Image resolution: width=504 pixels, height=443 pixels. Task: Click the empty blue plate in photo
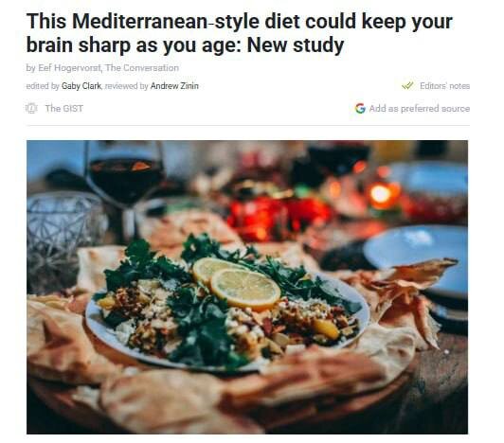point(418,257)
